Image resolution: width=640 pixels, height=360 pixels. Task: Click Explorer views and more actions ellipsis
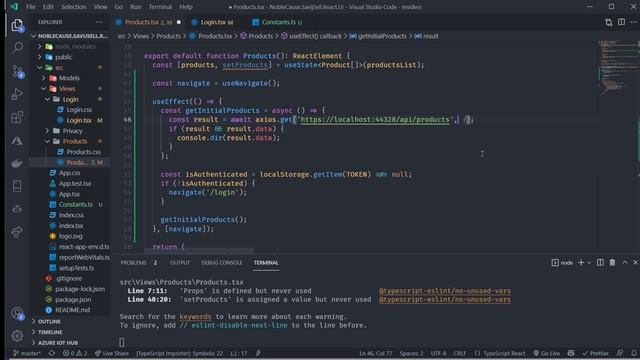coord(99,22)
